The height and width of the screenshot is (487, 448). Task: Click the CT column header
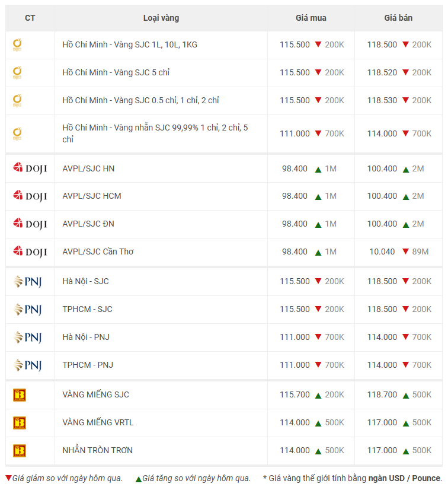point(30,18)
